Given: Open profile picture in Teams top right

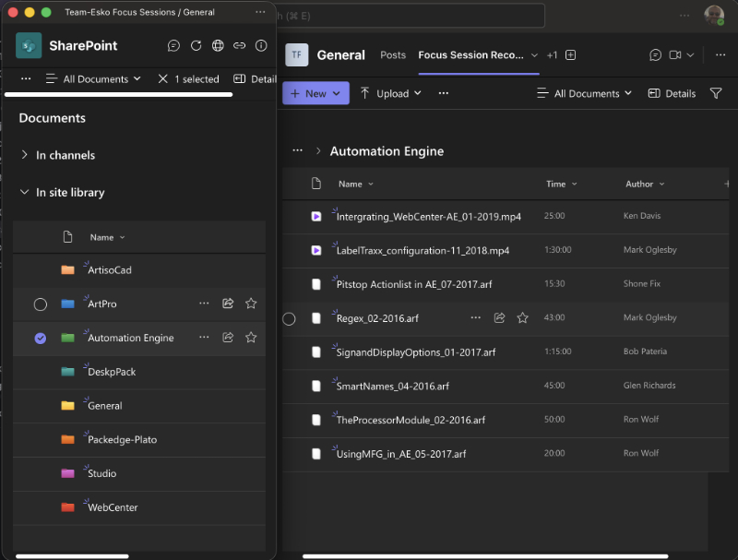Looking at the screenshot, I should coord(714,15).
